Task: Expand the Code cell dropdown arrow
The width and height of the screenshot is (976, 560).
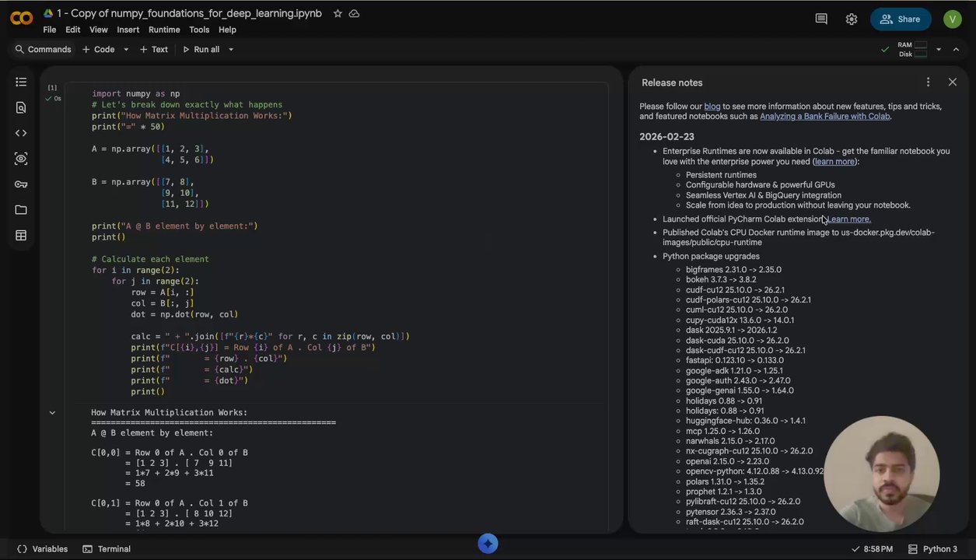Action: [x=126, y=49]
